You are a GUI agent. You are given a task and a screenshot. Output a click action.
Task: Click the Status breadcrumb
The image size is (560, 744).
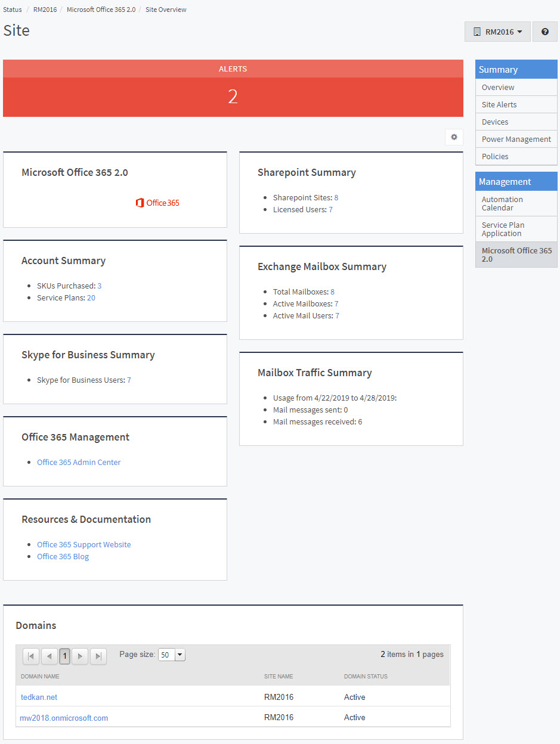13,10
